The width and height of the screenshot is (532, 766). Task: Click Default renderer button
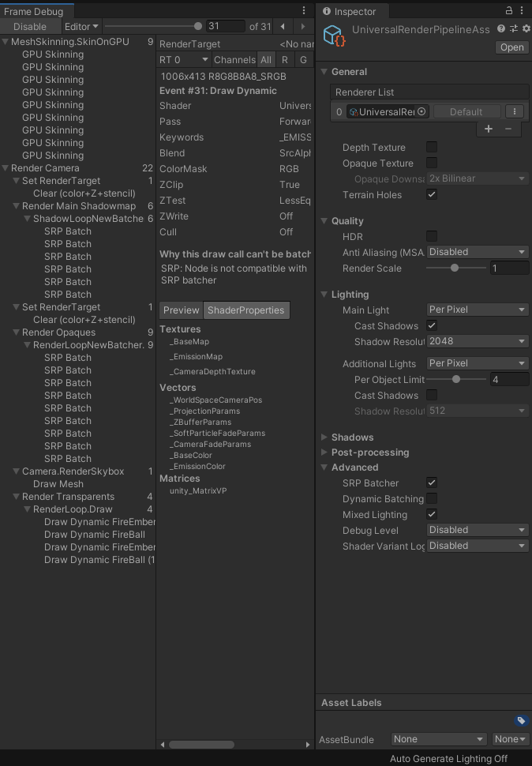tap(466, 112)
